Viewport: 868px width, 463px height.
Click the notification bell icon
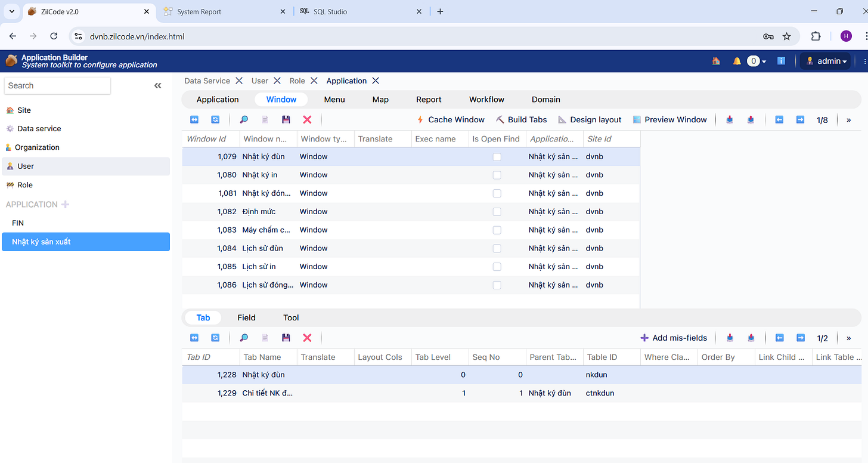pyautogui.click(x=737, y=61)
